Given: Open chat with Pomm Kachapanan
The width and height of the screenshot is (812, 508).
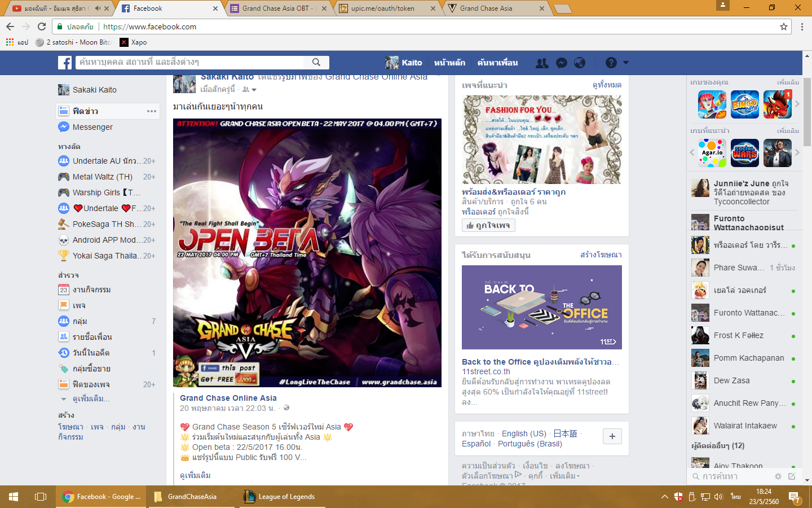Looking at the screenshot, I should click(744, 358).
